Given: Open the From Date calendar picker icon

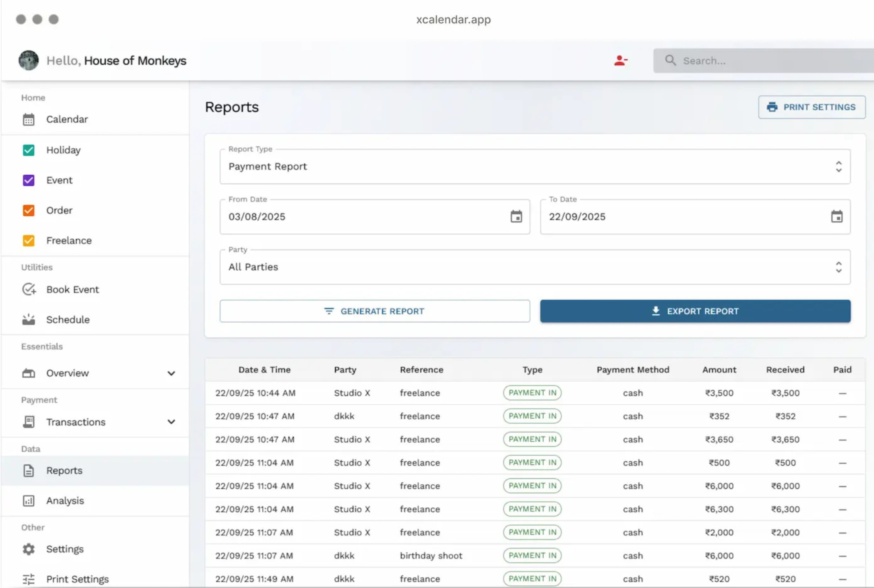Looking at the screenshot, I should coord(516,216).
